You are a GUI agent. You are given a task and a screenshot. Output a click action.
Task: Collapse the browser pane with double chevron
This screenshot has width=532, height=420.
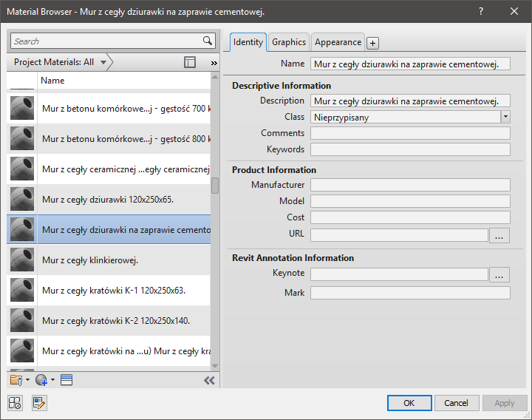coord(209,380)
